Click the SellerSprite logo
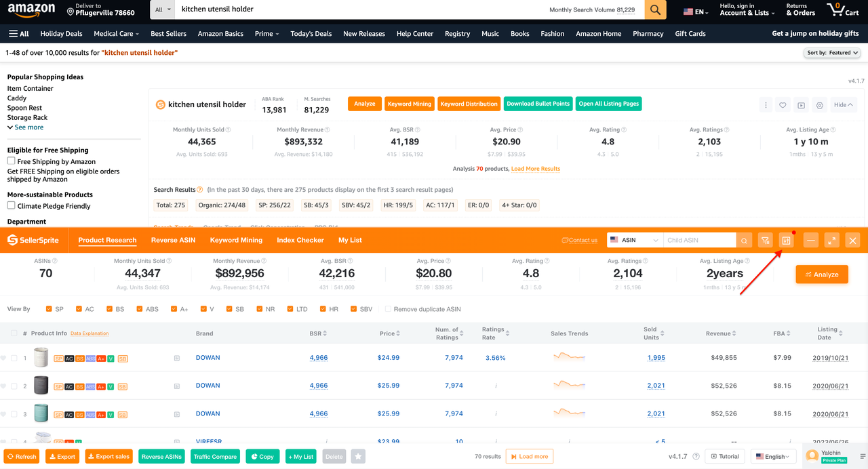This screenshot has height=469, width=868. tap(33, 240)
